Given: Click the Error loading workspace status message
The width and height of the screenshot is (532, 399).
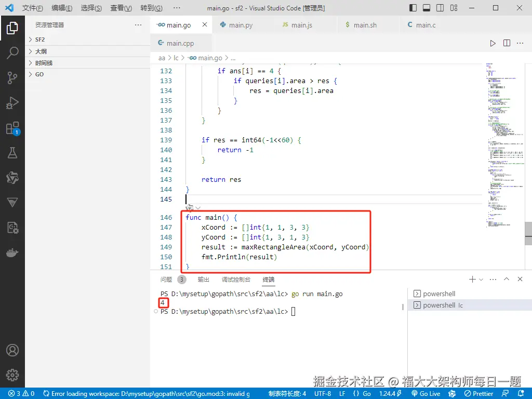Looking at the screenshot, I should (147, 394).
